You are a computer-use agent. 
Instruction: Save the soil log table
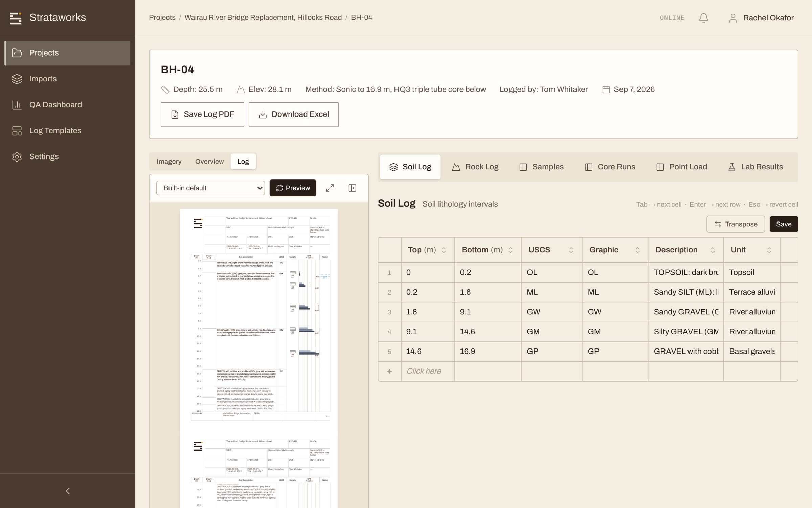(784, 224)
